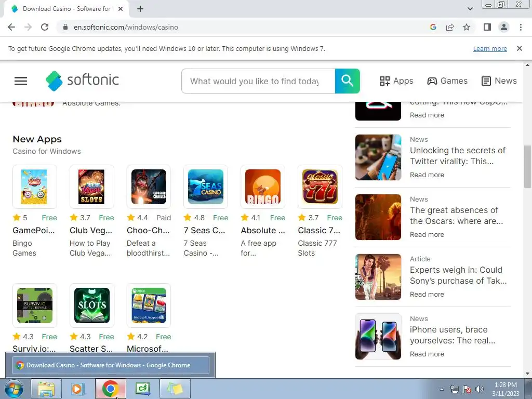Open a new tab with plus button
Screen dimensions: 532x399
point(140,9)
